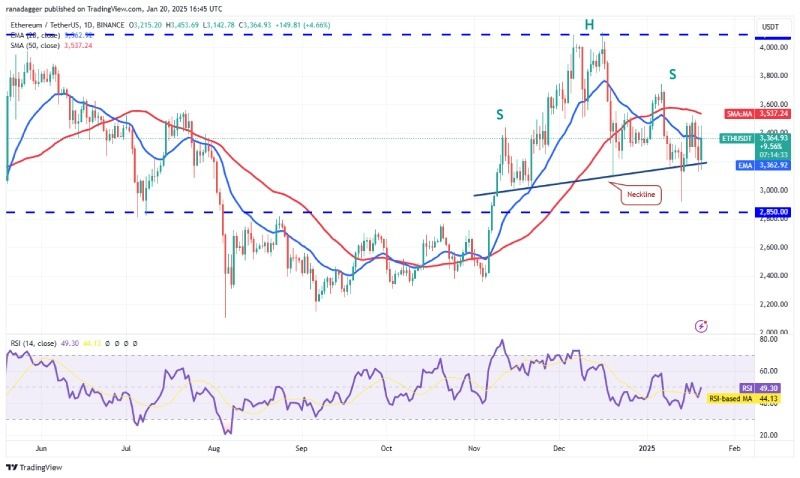Select the USDT currency label
Image resolution: width=800 pixels, height=478 pixels.
click(x=770, y=27)
